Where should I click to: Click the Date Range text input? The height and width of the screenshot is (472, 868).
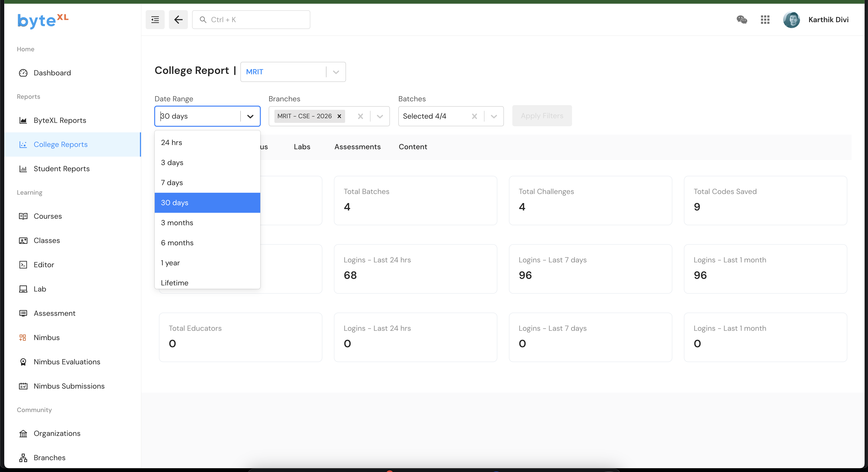(x=199, y=116)
